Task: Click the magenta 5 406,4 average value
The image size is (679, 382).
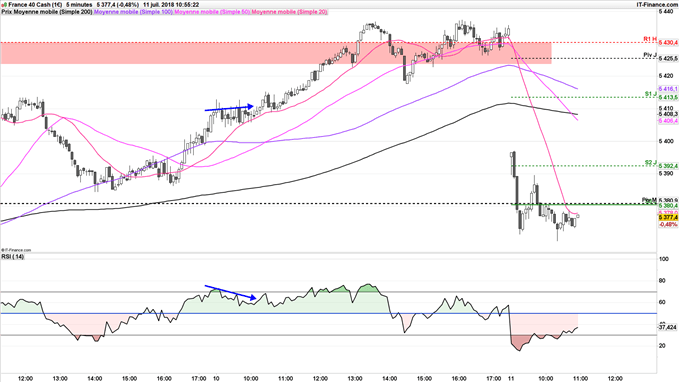Action: pyautogui.click(x=668, y=121)
